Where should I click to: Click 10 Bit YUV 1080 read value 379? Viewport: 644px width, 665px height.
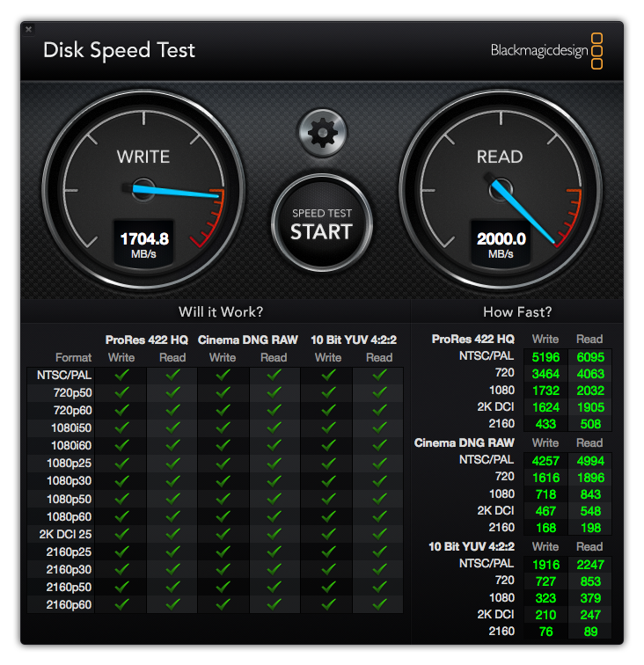click(590, 598)
